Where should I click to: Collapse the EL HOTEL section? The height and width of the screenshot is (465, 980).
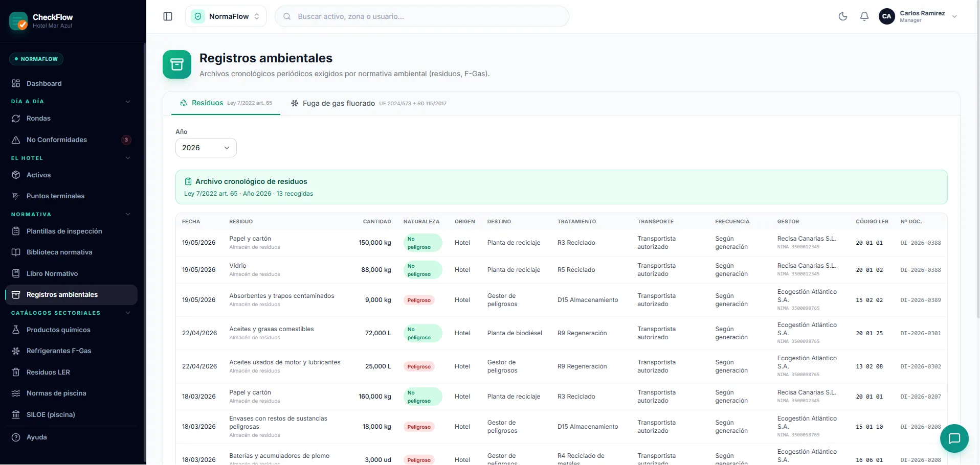tap(128, 158)
